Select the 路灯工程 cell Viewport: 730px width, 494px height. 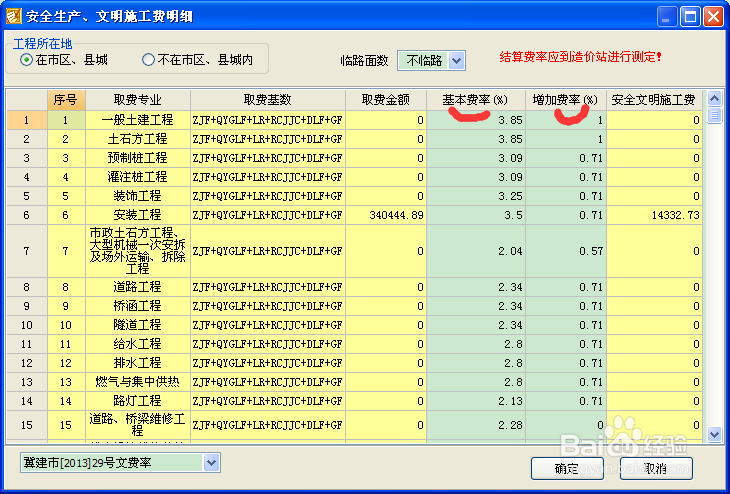click(x=138, y=401)
